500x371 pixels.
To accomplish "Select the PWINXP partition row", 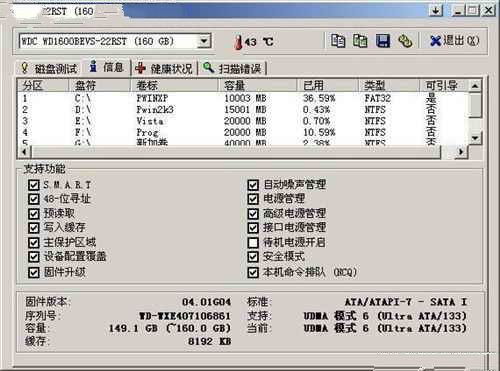I will pos(243,98).
